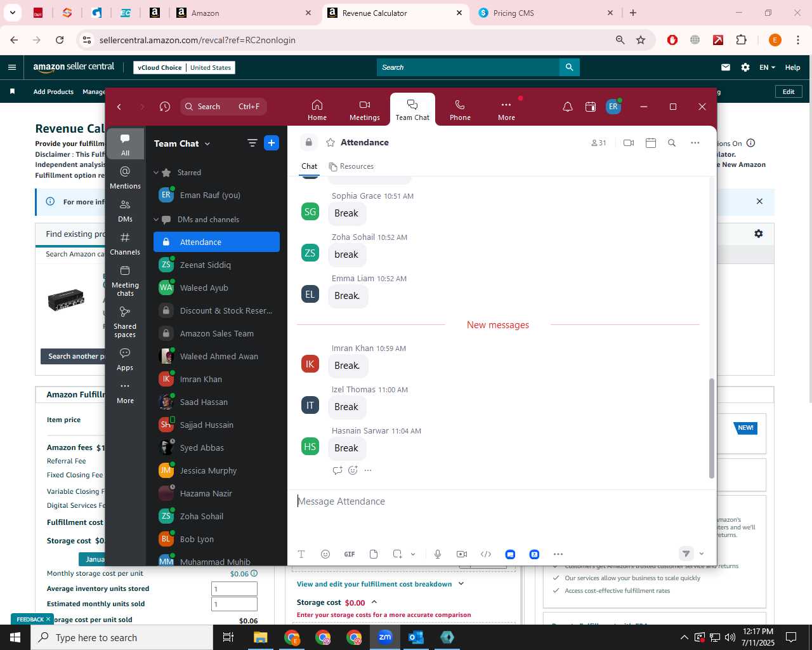This screenshot has width=812, height=650.
Task: Open the Resources tab in Attendance channel
Action: tap(351, 166)
